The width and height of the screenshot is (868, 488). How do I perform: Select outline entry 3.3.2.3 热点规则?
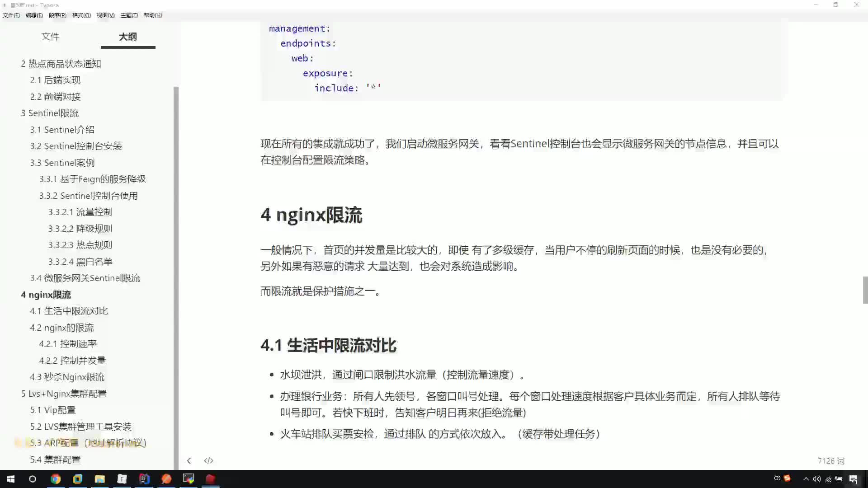(80, 245)
